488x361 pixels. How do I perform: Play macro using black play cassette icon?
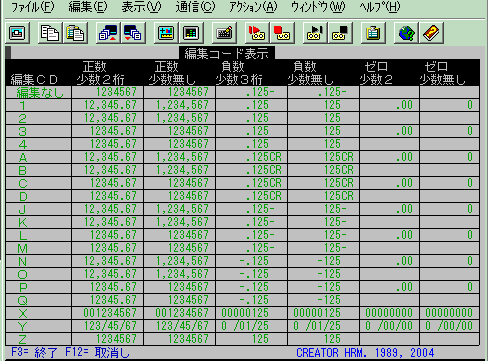click(x=315, y=33)
